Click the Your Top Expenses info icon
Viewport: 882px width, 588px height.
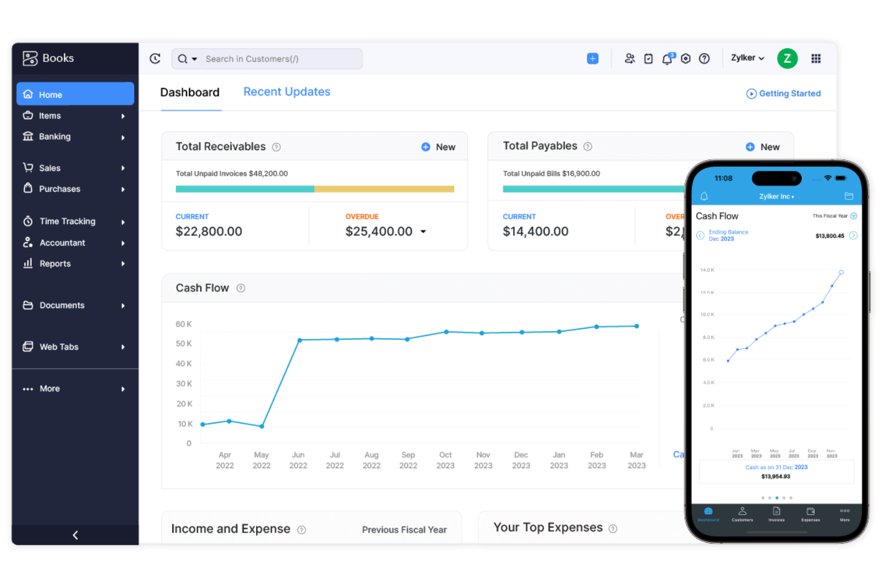(613, 528)
